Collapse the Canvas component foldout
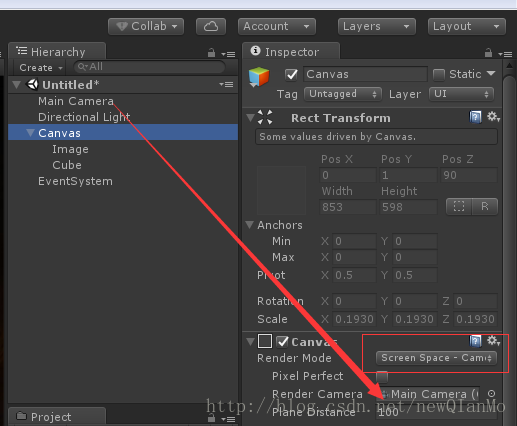Screen dimensions: 517x426 tap(250, 341)
